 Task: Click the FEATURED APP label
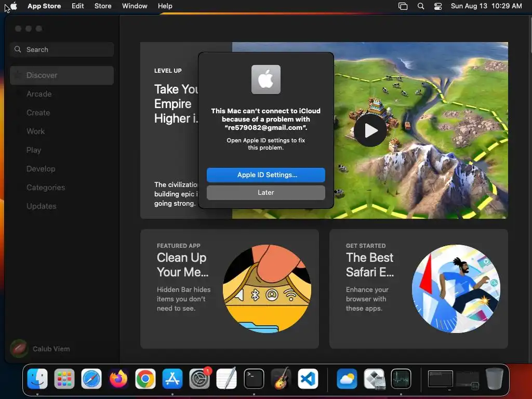click(179, 246)
